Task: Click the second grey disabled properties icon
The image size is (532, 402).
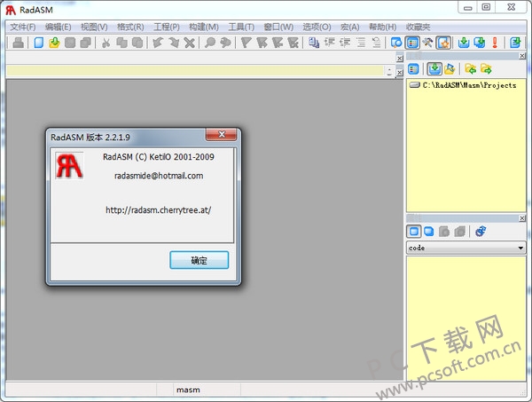Action: pyautogui.click(x=459, y=232)
